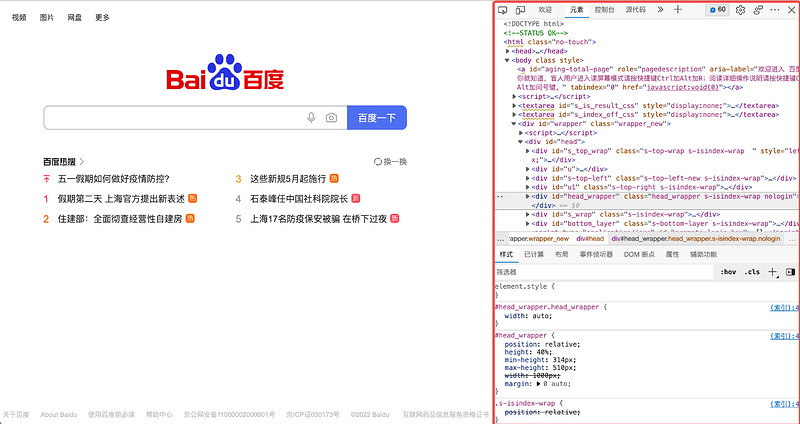Activate the inspect element picker icon
The image size is (800, 424).
pos(503,10)
